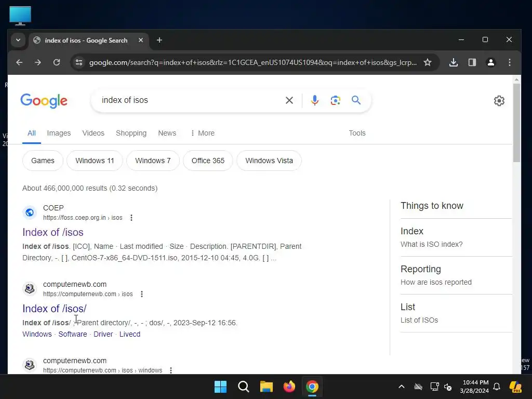Image resolution: width=532 pixels, height=399 pixels.
Task: Expand 'List' List of ISOs
Action: (x=456, y=313)
